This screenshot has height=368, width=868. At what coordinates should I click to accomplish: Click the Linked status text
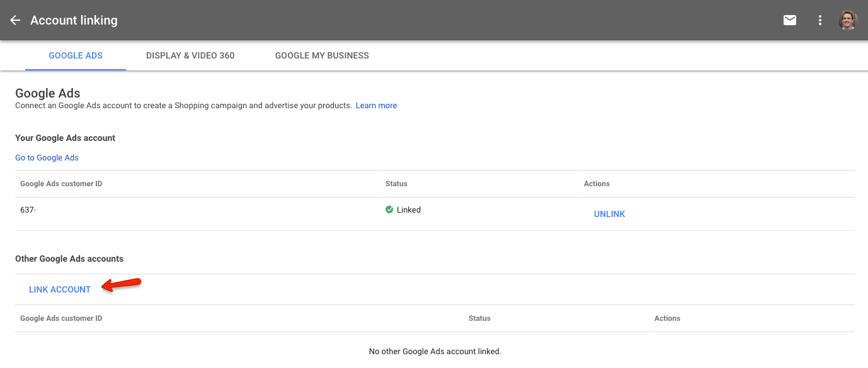point(408,210)
